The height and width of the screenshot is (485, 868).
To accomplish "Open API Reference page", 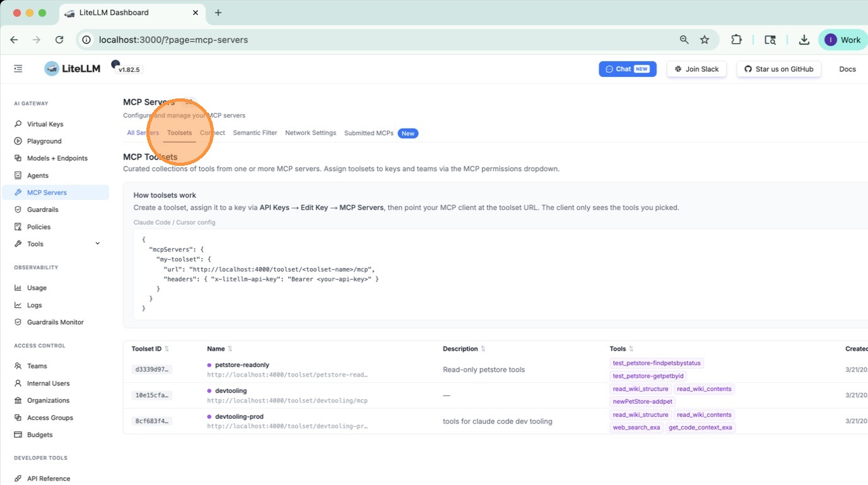I will point(49,479).
